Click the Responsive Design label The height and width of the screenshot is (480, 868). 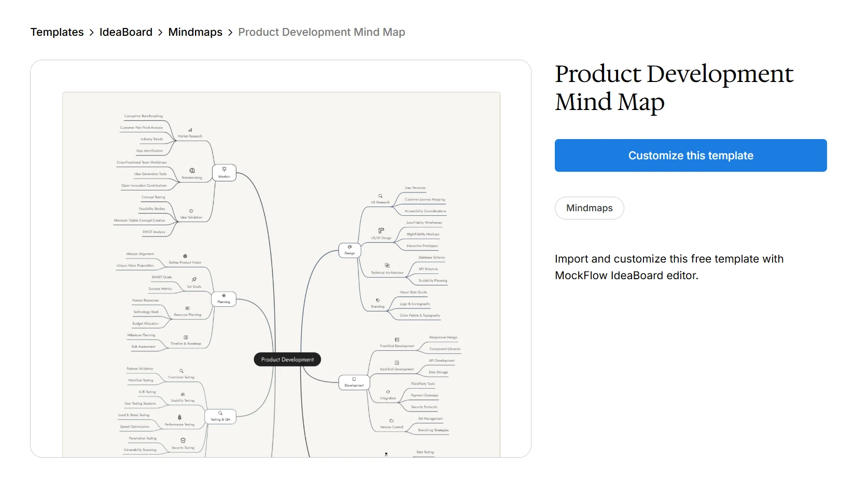pos(443,337)
